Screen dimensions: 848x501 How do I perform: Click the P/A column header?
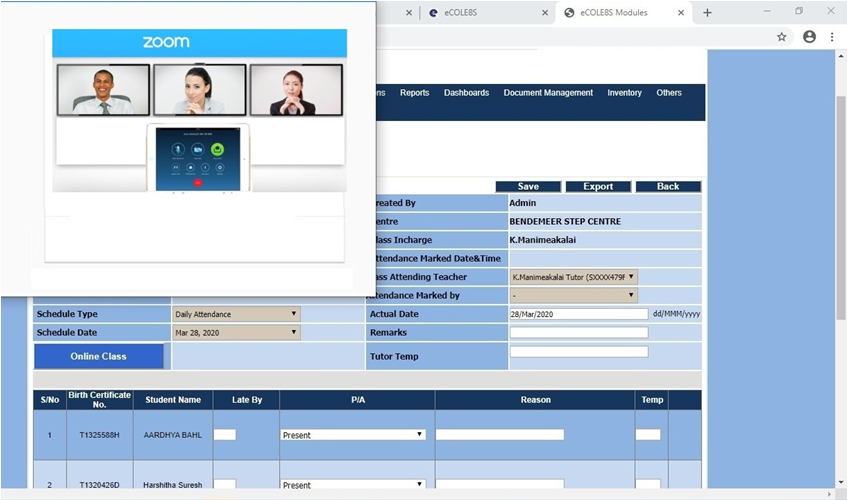click(x=357, y=400)
